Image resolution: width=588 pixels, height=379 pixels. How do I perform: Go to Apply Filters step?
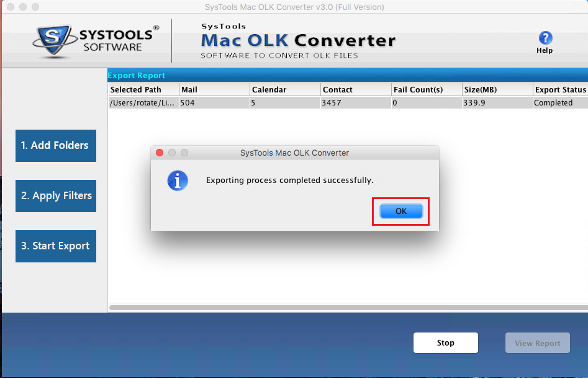pos(56,196)
